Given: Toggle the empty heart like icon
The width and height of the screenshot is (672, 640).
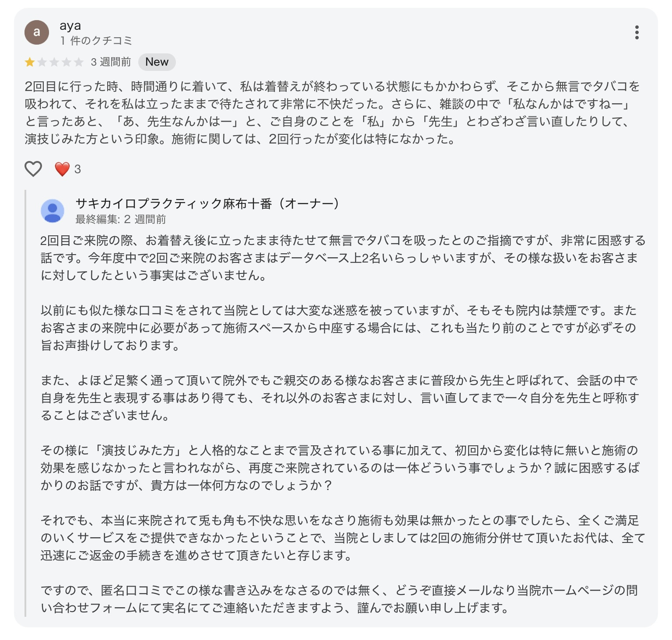Looking at the screenshot, I should 33,169.
